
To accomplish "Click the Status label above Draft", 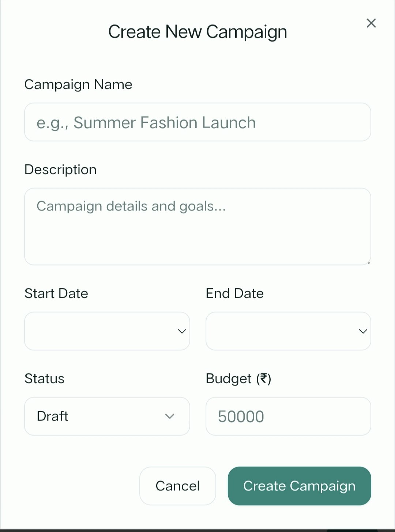I will tap(44, 379).
